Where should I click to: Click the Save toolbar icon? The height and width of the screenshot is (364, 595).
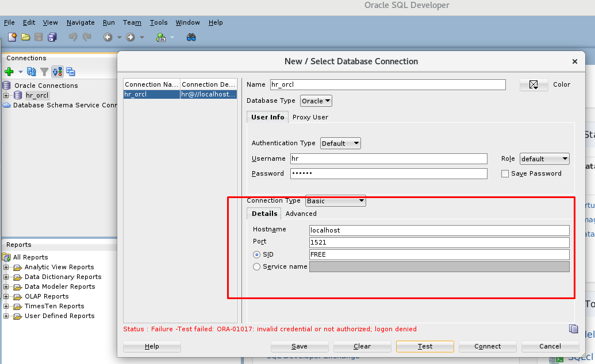(x=39, y=37)
